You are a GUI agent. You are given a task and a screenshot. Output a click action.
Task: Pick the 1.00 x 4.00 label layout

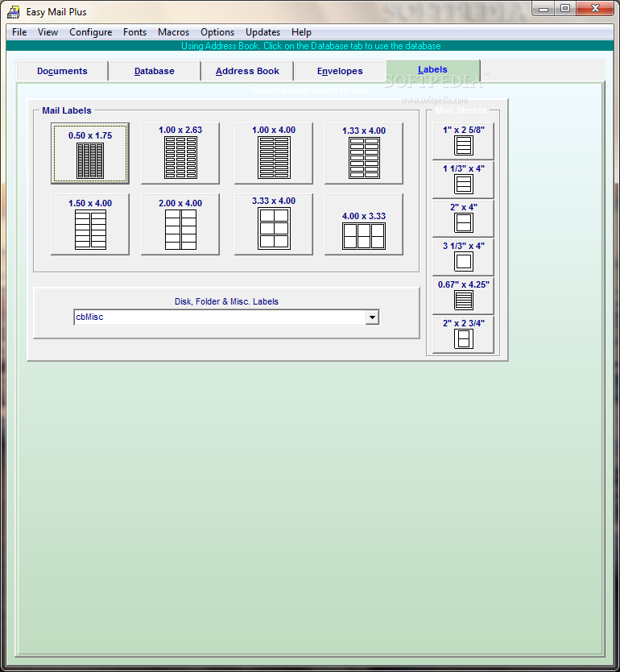(274, 153)
